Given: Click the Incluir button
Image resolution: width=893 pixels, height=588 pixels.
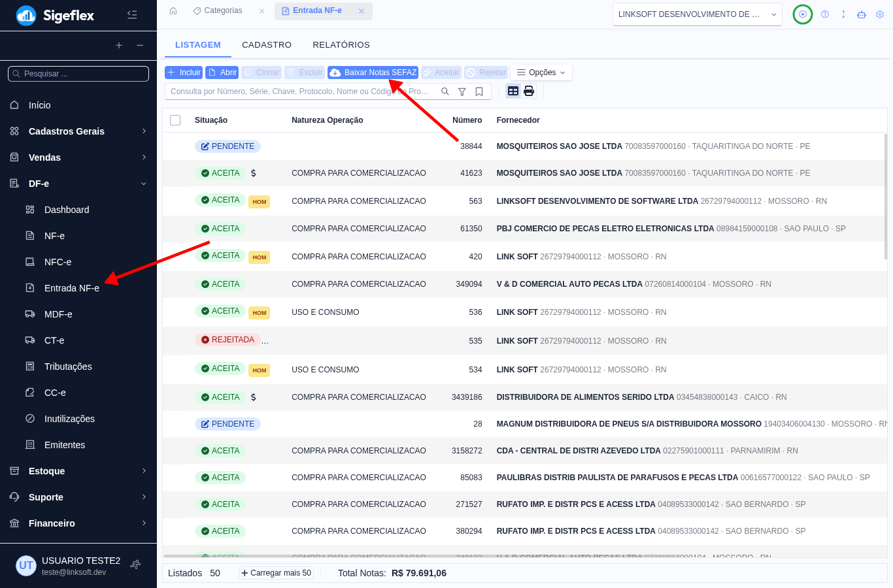Looking at the screenshot, I should pos(184,73).
